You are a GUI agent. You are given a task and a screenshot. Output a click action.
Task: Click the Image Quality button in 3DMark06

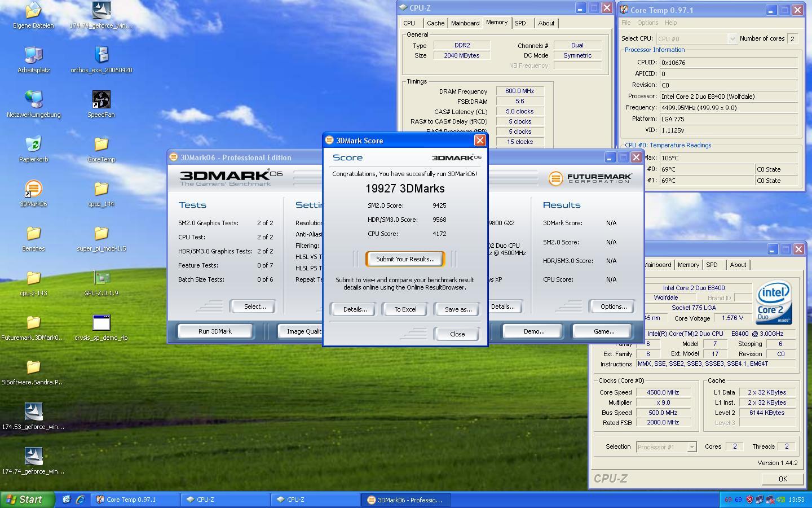(301, 331)
